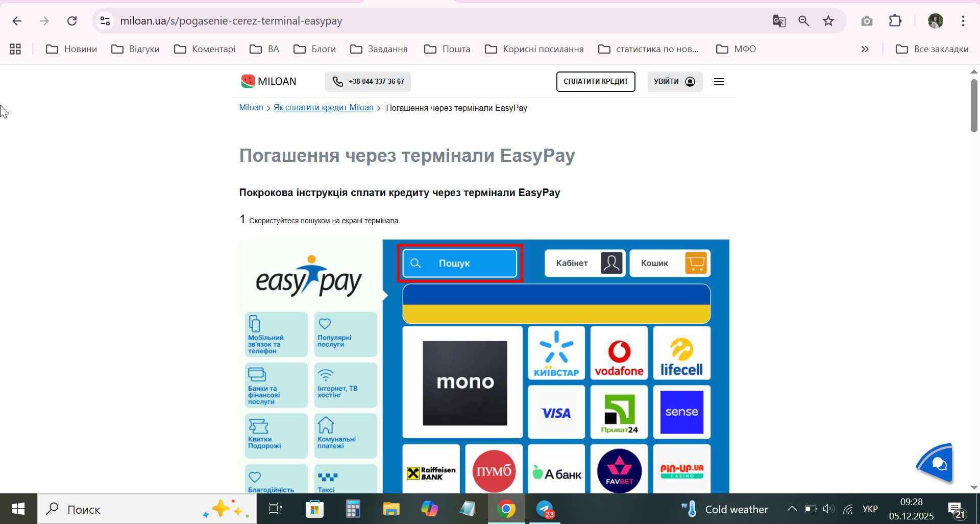Expand the ВА bookmark folder

tap(264, 49)
